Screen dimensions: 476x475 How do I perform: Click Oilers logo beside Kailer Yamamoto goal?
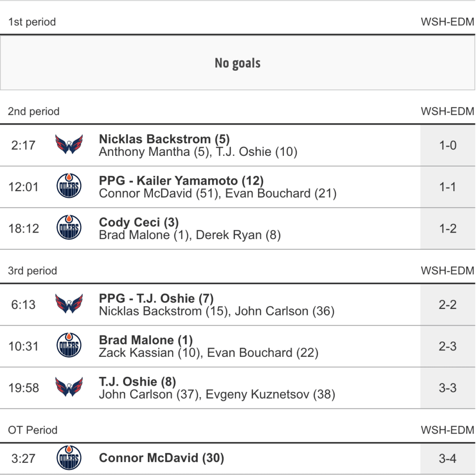[69, 187]
